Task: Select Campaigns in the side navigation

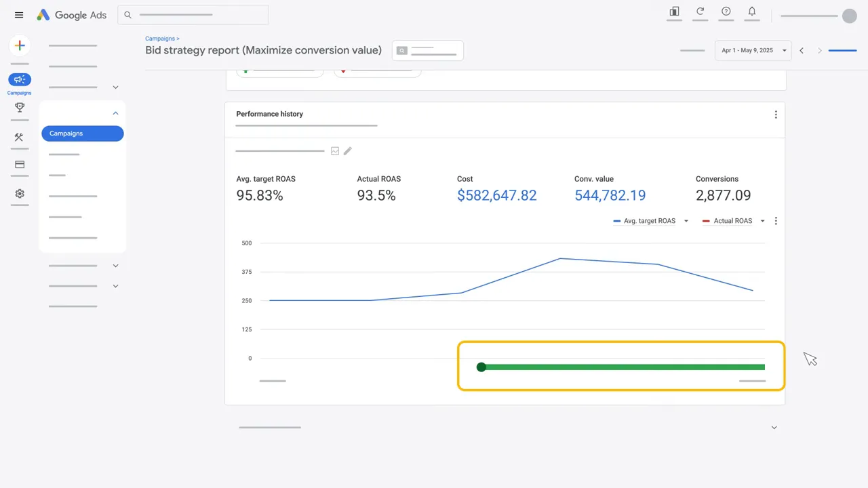Action: pyautogui.click(x=82, y=134)
